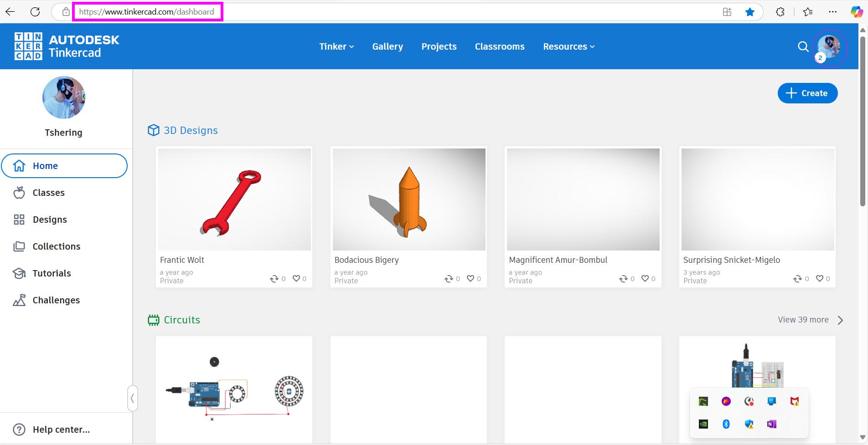868x445 pixels.
Task: Click the Bluetooth tray icon
Action: click(x=726, y=424)
